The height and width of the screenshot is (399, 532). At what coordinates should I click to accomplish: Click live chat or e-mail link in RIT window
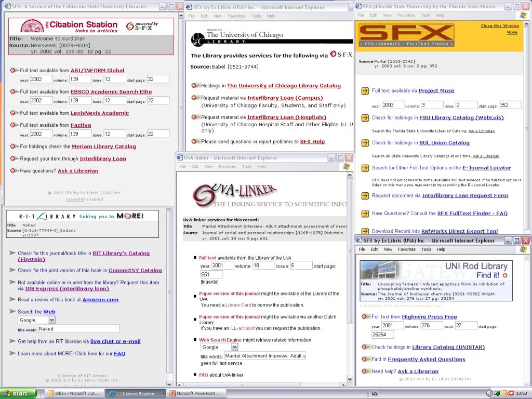[x=115, y=342]
